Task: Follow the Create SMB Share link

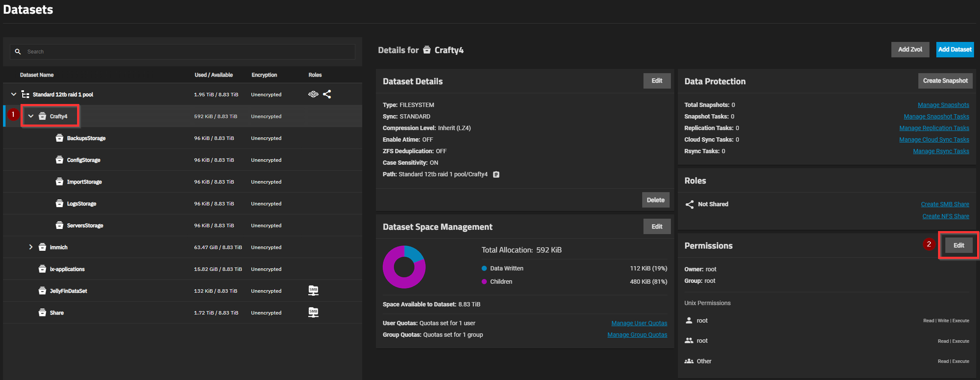Action: click(944, 204)
